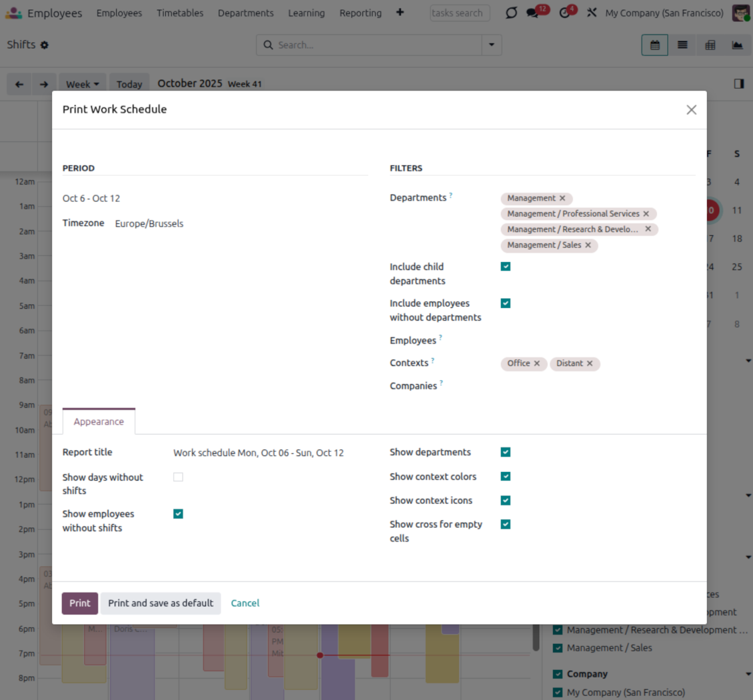Disable Show context colors checkbox
Image resolution: width=753 pixels, height=700 pixels.
(x=506, y=477)
